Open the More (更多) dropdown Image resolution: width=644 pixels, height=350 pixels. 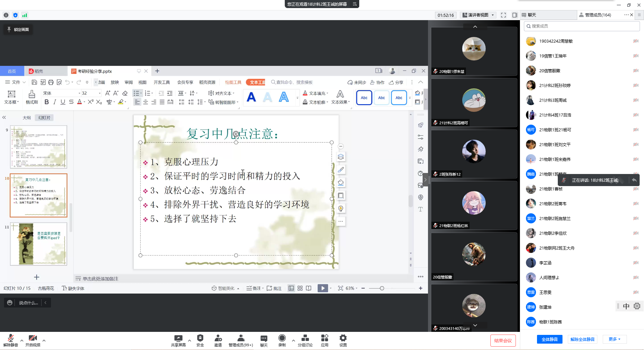(614, 339)
